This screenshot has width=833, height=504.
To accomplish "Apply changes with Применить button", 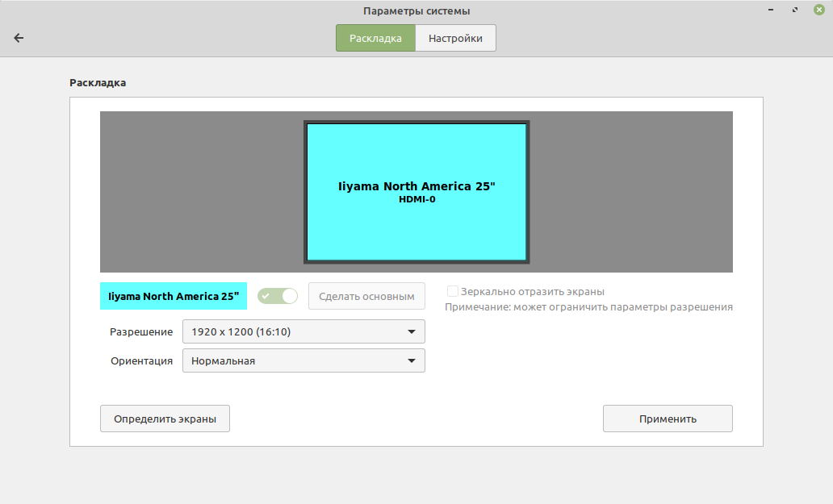I will tap(668, 419).
